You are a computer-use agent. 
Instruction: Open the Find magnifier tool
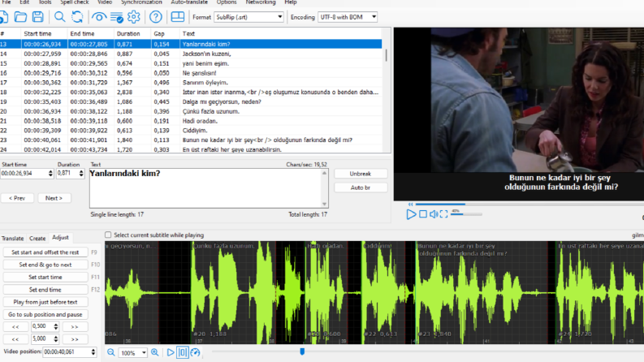(x=59, y=17)
